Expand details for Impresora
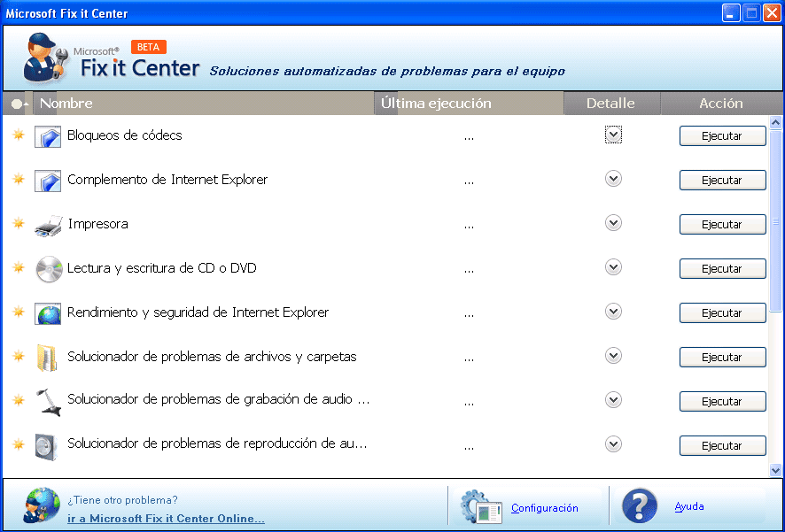Screen dimensions: 785x532 point(613,222)
